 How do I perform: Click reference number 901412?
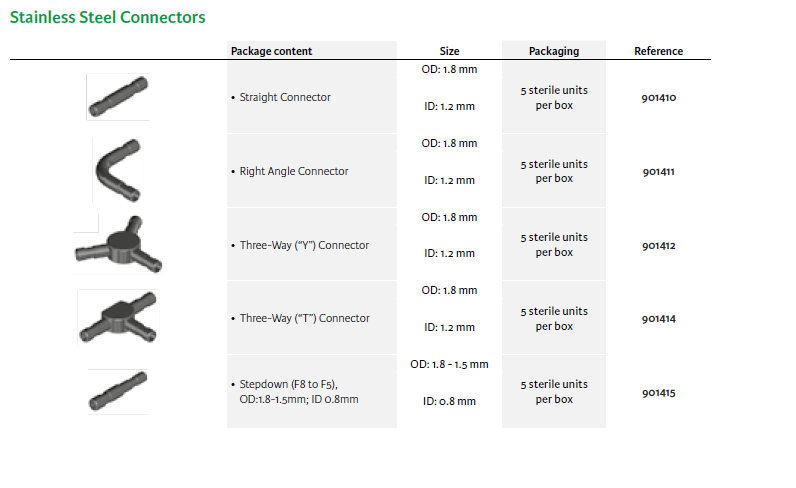(x=659, y=246)
